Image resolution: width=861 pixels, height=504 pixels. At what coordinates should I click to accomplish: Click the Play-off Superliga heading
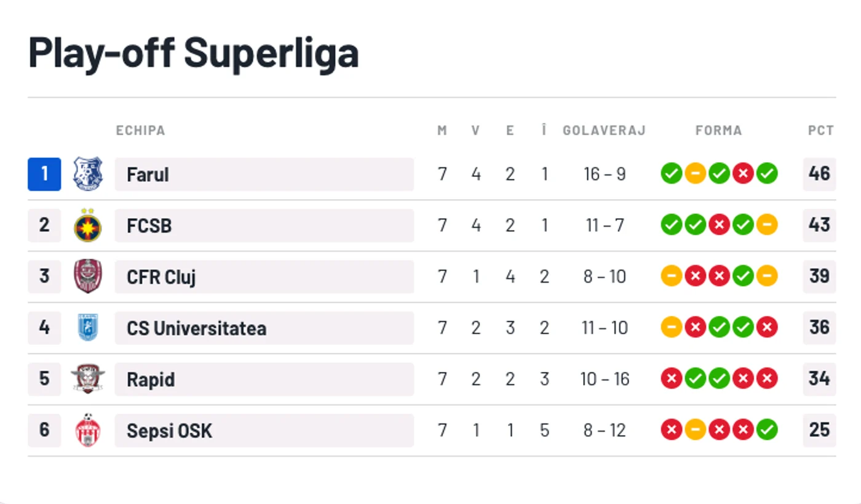pos(193,52)
